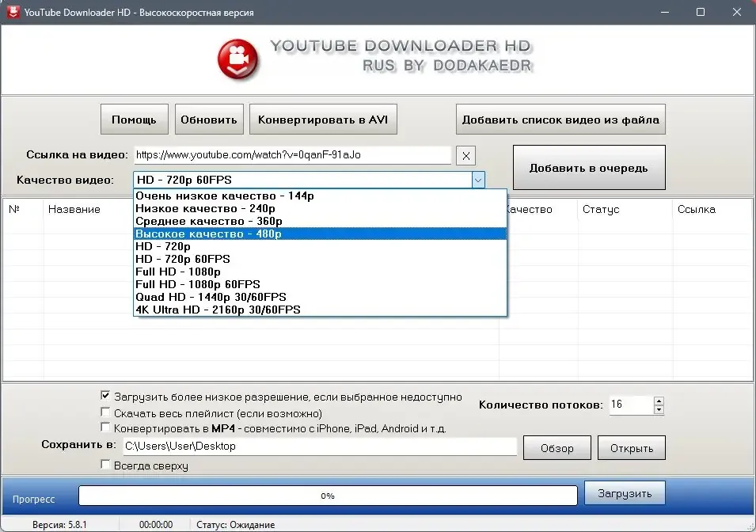This screenshot has width=756, height=532.
Task: Enable download entire playlist checkbox
Action: [105, 412]
